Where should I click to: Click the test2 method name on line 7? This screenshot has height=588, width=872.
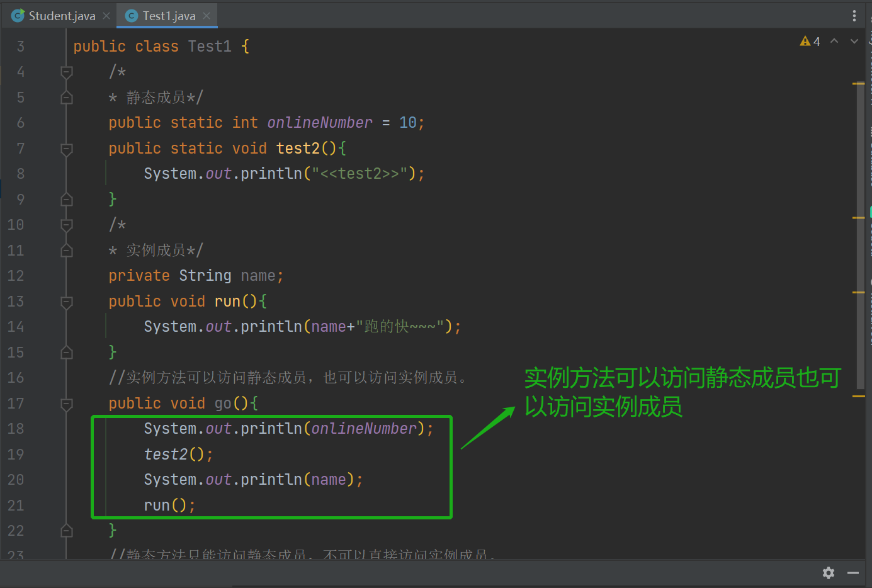[x=298, y=149]
